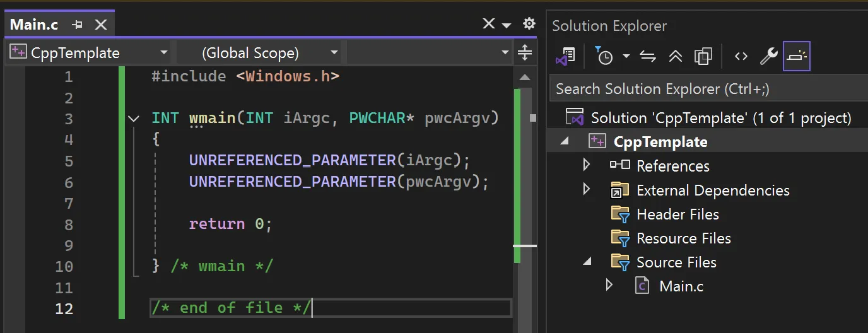Select Main.c in Solution Explorer
The width and height of the screenshot is (868, 333).
tap(681, 286)
